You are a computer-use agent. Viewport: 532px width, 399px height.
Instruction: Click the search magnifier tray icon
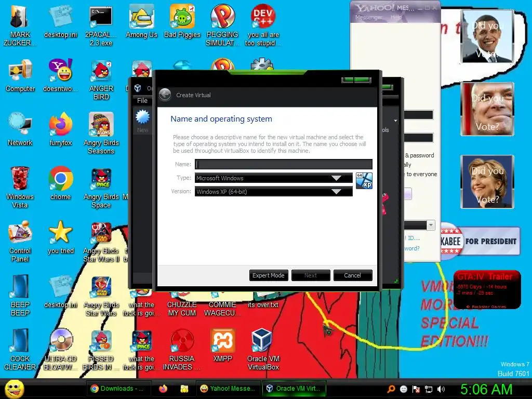coord(391,389)
